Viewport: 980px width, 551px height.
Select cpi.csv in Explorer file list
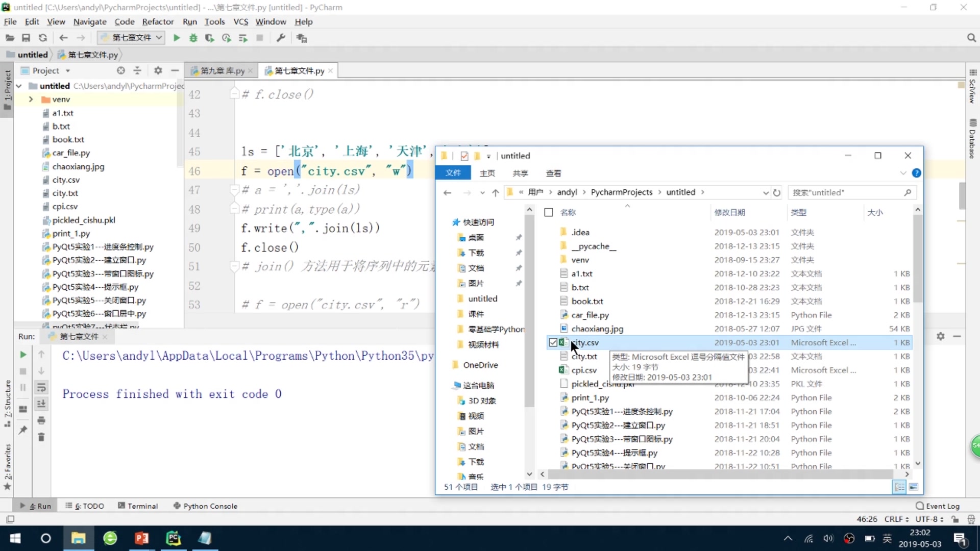[583, 370]
